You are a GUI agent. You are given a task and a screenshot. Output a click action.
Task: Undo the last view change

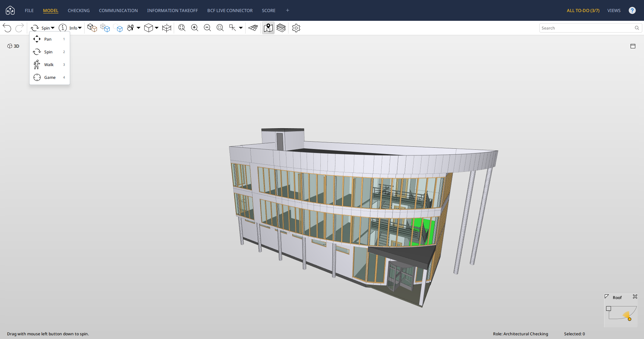pos(7,28)
